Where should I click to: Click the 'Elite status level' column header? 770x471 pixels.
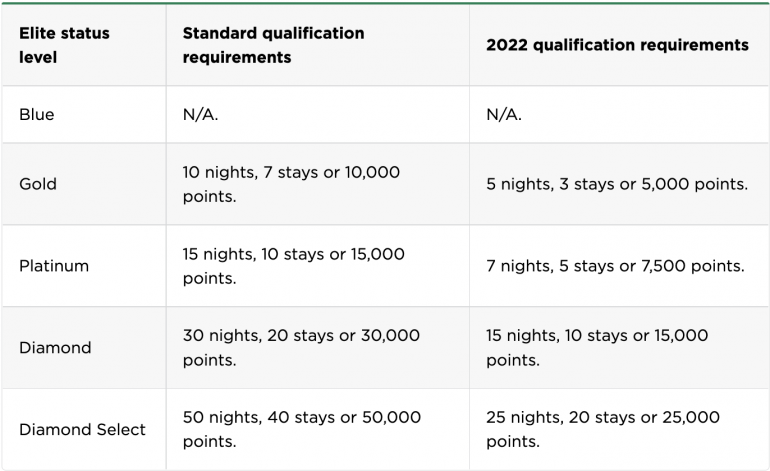click(64, 45)
